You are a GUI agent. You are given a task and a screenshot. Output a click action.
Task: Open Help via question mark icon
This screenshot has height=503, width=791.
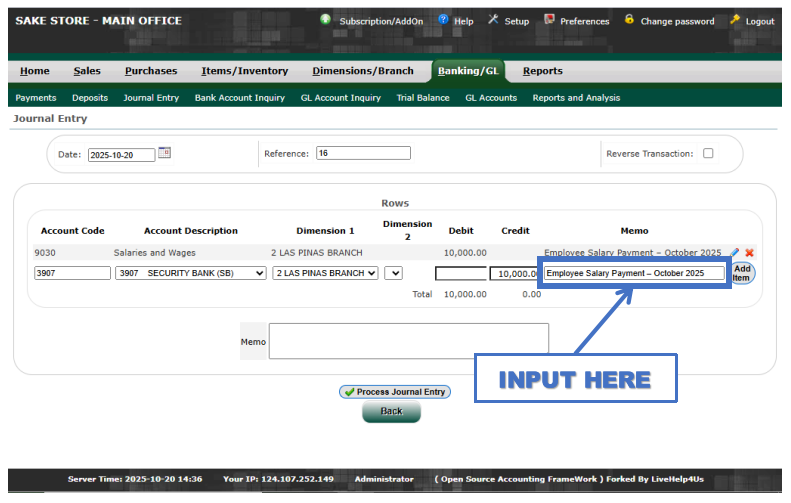tap(443, 20)
